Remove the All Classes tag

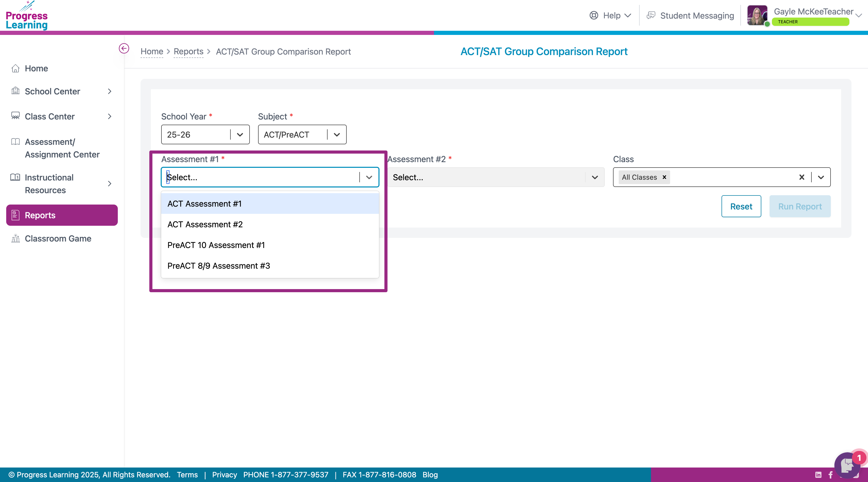[664, 177]
